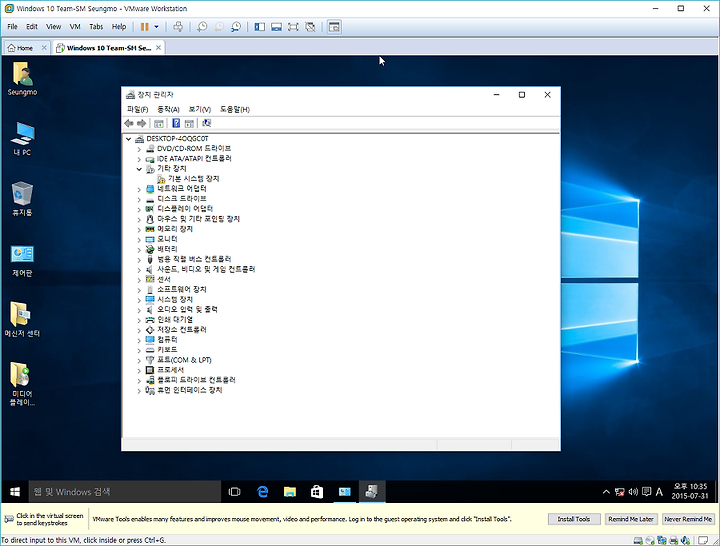The height and width of the screenshot is (546, 720).
Task: Close the Windows 10 Team-SM tab
Action: click(x=158, y=47)
